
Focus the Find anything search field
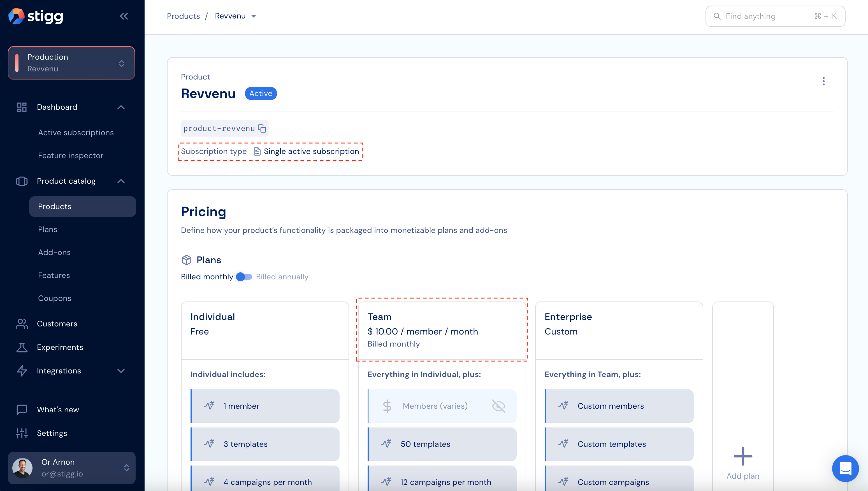775,16
